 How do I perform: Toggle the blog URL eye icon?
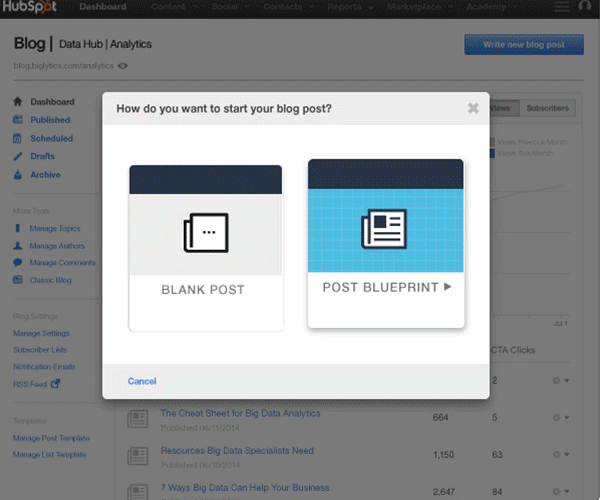point(122,66)
